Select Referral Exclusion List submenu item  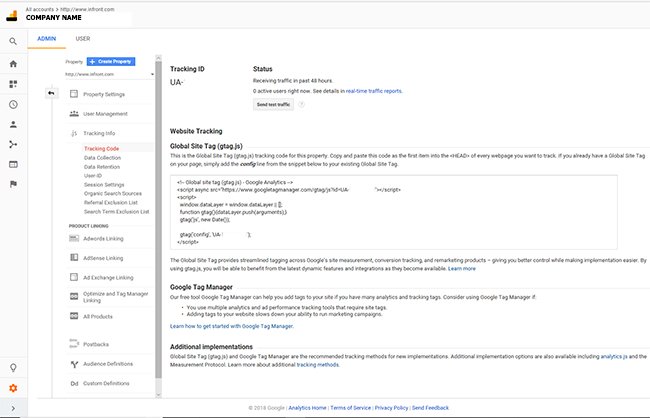[x=111, y=202]
